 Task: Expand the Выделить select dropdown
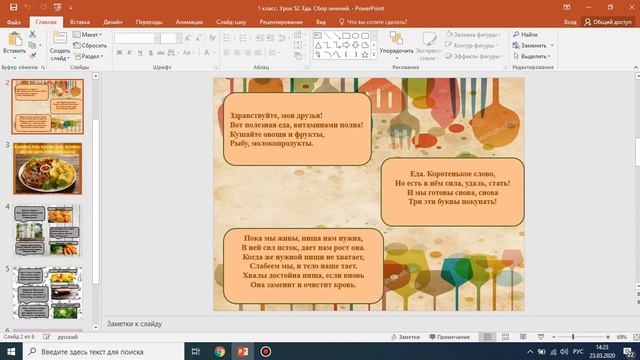tap(549, 56)
